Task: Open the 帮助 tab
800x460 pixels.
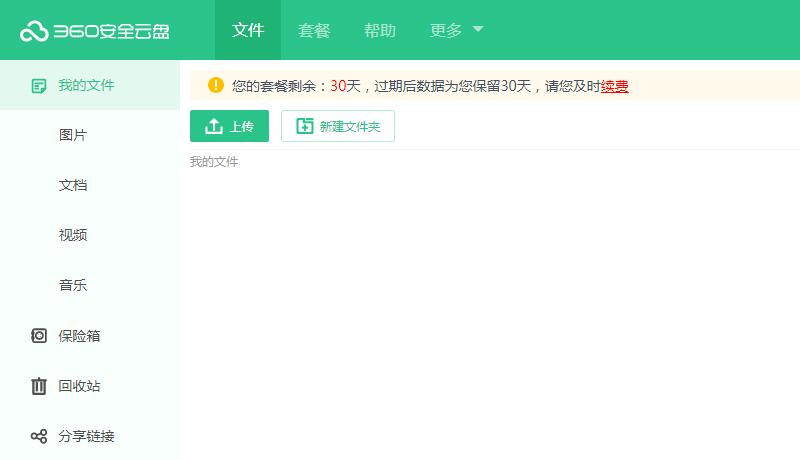Action: coord(380,30)
